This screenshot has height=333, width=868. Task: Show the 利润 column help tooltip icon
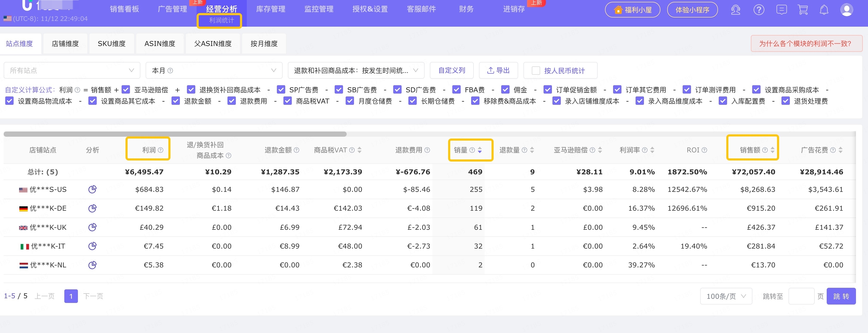(x=160, y=150)
